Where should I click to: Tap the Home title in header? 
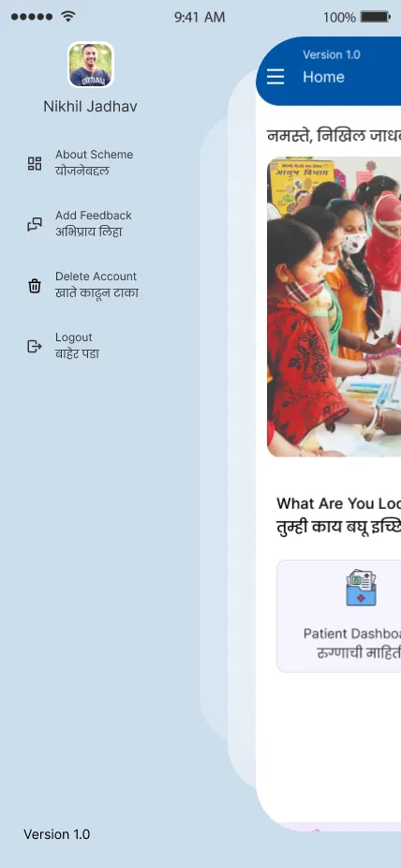[323, 77]
